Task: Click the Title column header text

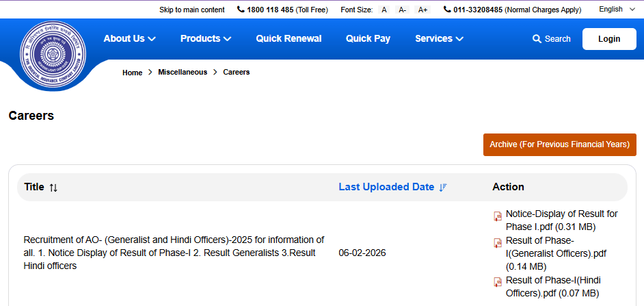Action: 34,187
